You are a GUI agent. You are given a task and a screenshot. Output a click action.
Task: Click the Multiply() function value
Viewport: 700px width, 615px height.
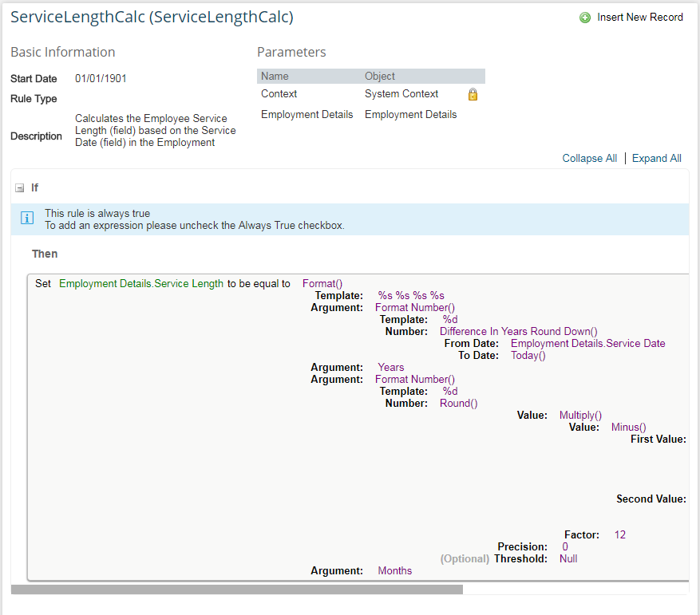point(580,416)
